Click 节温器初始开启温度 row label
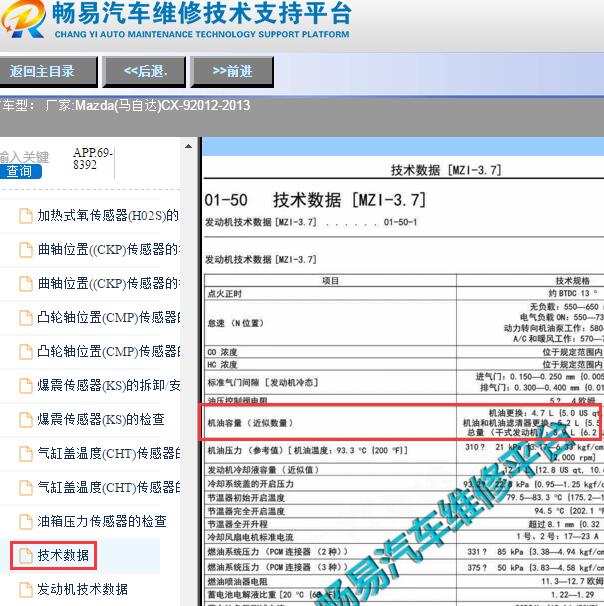This screenshot has height=606, width=604. tap(246, 498)
